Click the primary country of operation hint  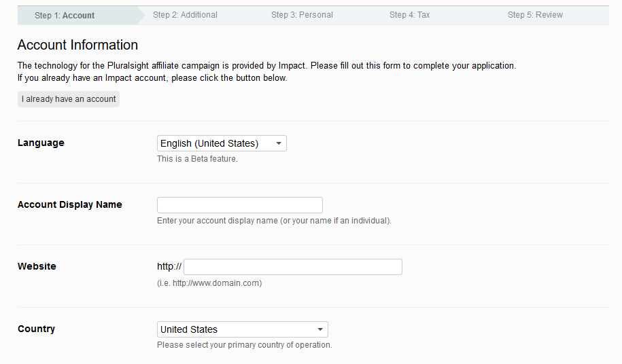[244, 345]
